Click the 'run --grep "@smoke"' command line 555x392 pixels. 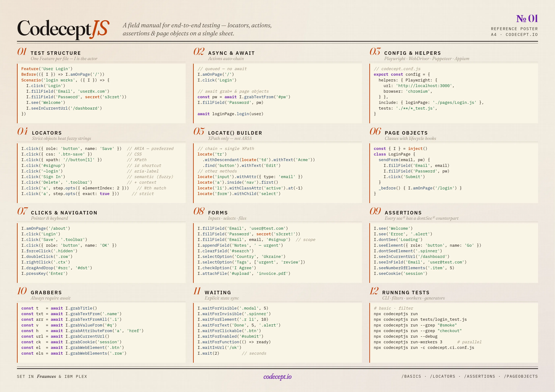(415, 325)
